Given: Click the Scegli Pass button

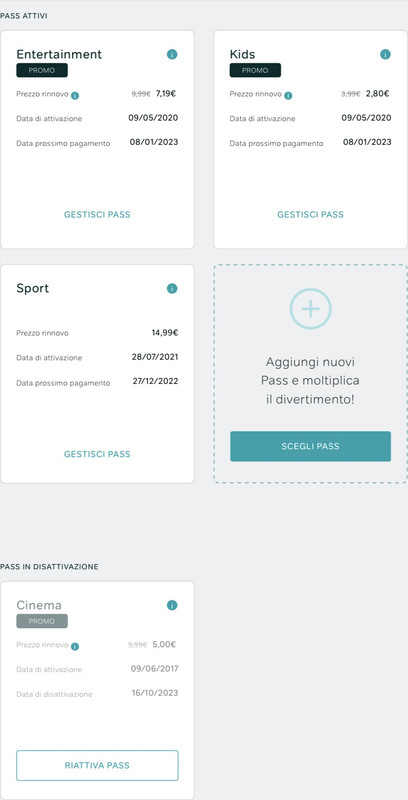Looking at the screenshot, I should click(310, 446).
